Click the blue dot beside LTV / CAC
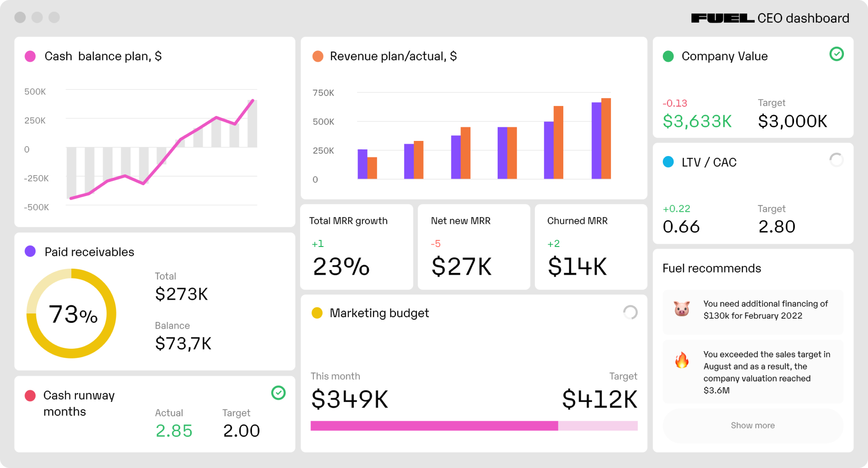Image resolution: width=868 pixels, height=468 pixels. [668, 162]
